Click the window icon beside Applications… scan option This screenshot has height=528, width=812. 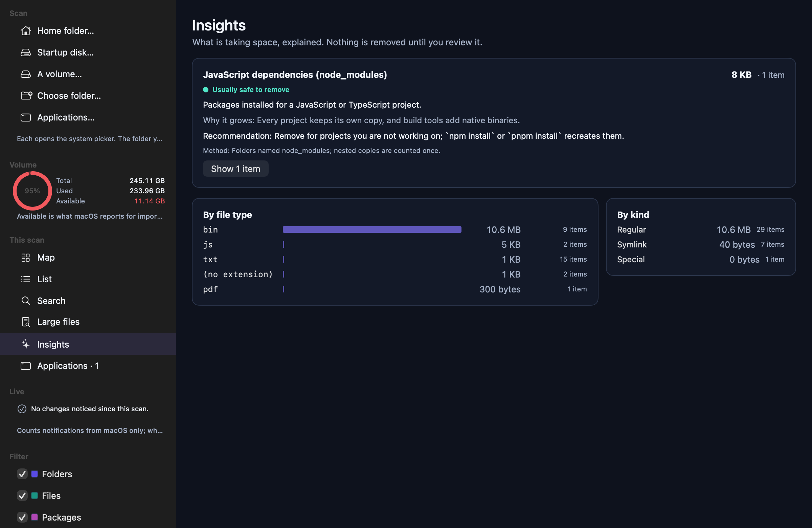click(26, 117)
